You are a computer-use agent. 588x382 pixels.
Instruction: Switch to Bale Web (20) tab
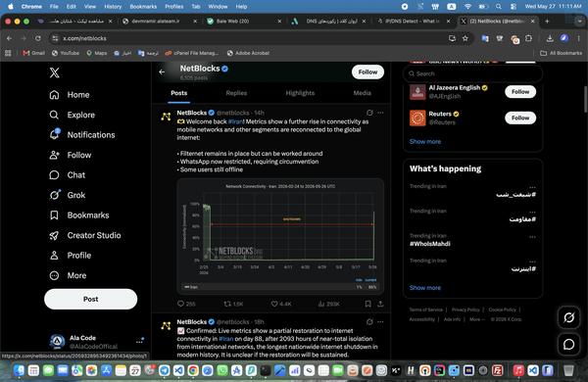click(x=244, y=22)
